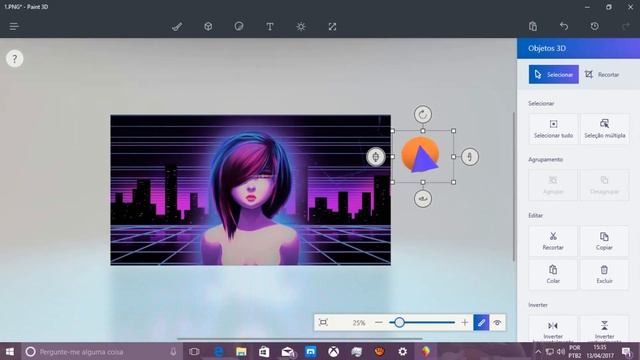640x360 pixels.
Task: Click the zoom slider knob
Action: point(399,322)
